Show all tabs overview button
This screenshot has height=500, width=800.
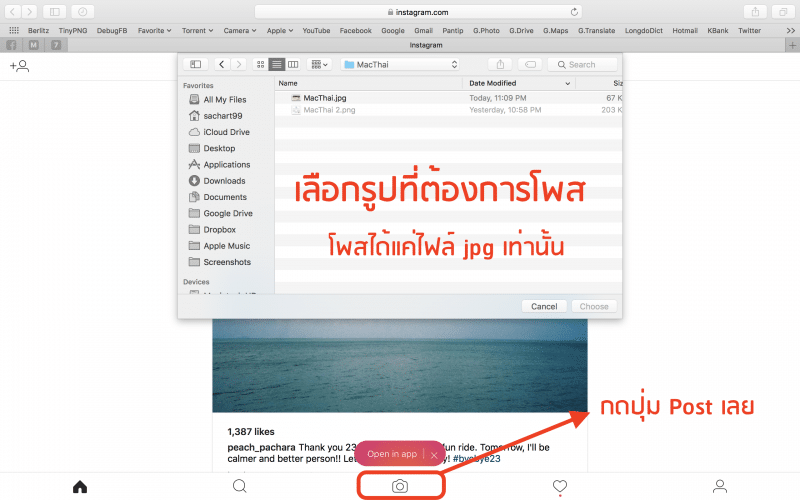click(782, 11)
